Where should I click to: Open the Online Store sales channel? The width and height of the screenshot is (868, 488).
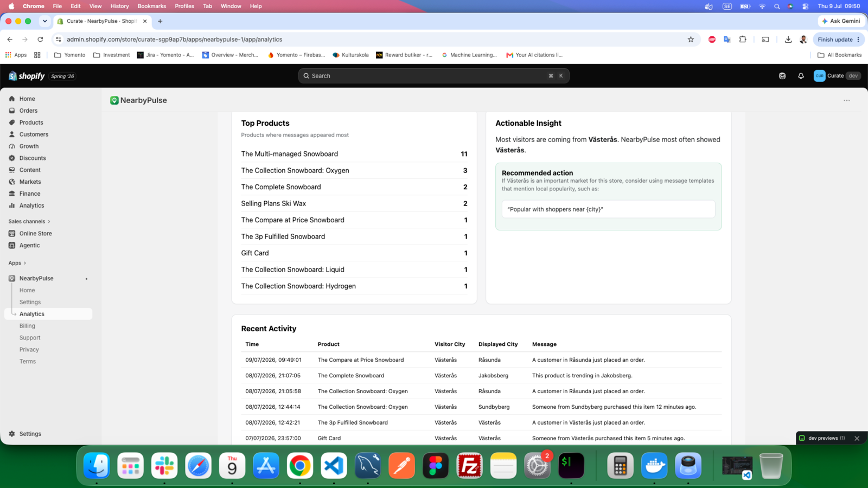(36, 234)
